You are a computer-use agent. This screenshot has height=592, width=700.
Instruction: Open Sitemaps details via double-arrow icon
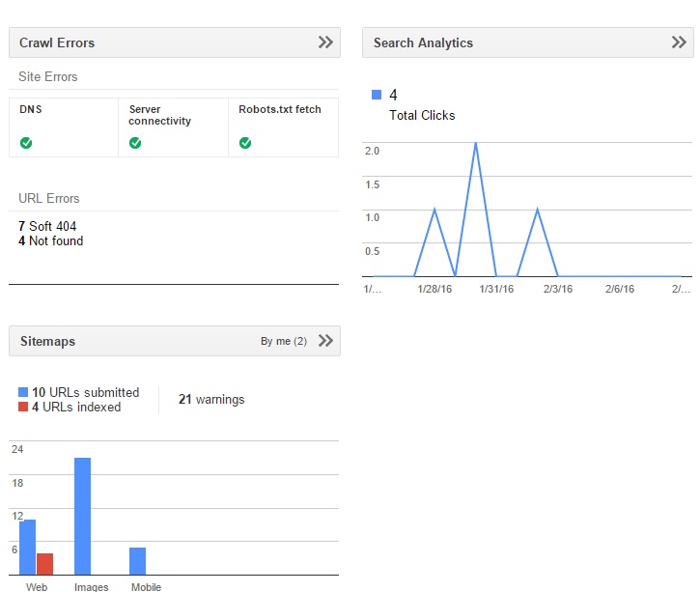click(x=325, y=341)
